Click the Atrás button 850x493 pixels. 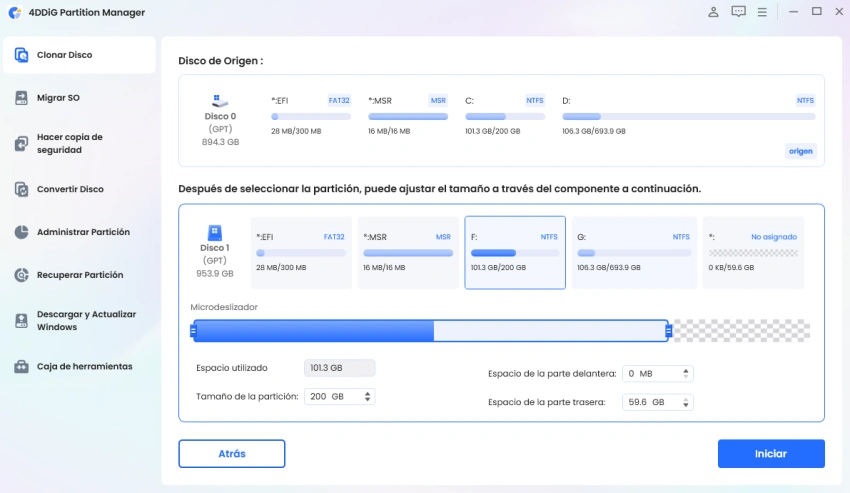231,453
